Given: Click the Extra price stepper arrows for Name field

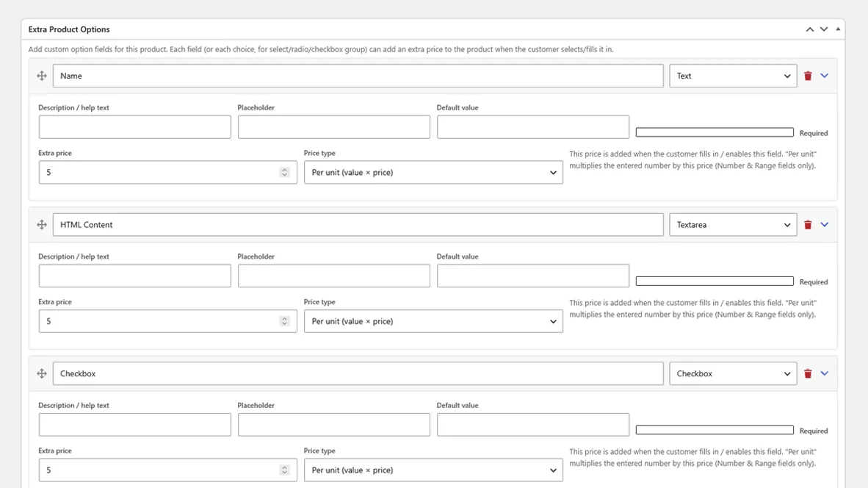Looking at the screenshot, I should (284, 172).
